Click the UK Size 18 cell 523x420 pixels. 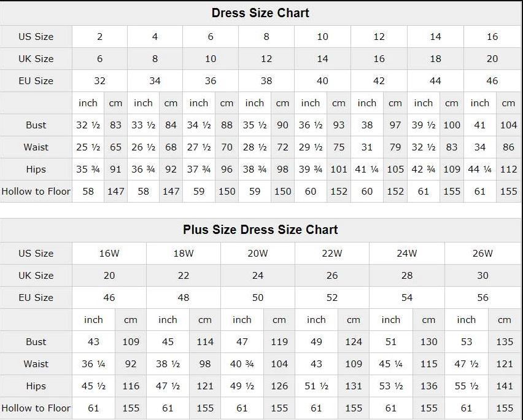pos(435,58)
